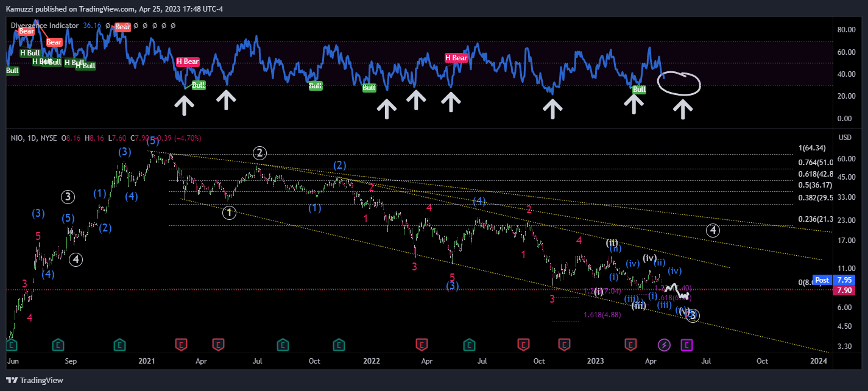Image resolution: width=868 pixels, height=391 pixels.
Task: Click the indicator value 36.16 in legend
Action: [x=92, y=26]
